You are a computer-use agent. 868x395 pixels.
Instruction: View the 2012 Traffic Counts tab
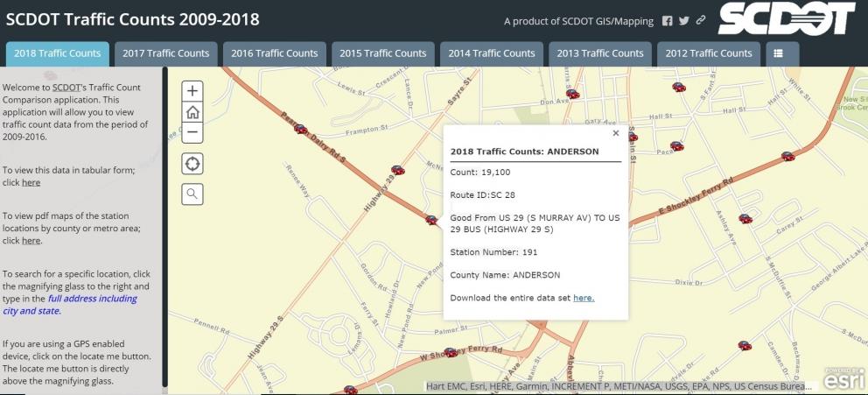click(x=709, y=53)
